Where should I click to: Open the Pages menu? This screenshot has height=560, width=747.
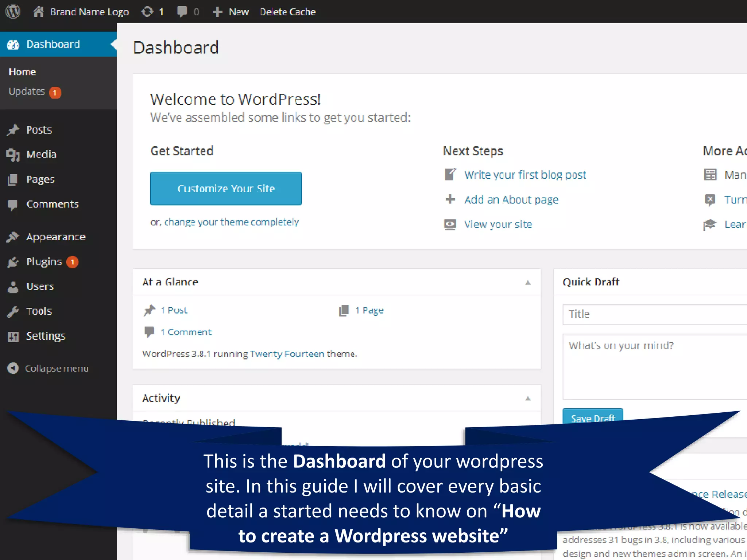pos(40,179)
